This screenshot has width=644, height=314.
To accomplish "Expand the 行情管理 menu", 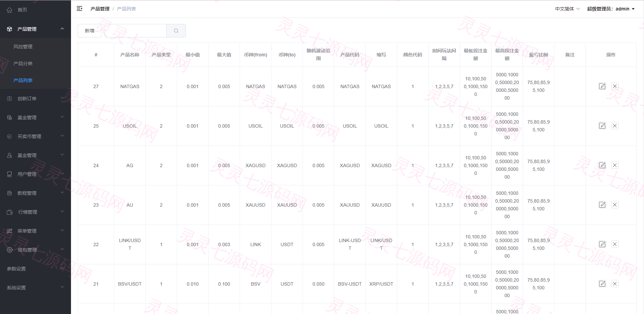I will coord(35,212).
